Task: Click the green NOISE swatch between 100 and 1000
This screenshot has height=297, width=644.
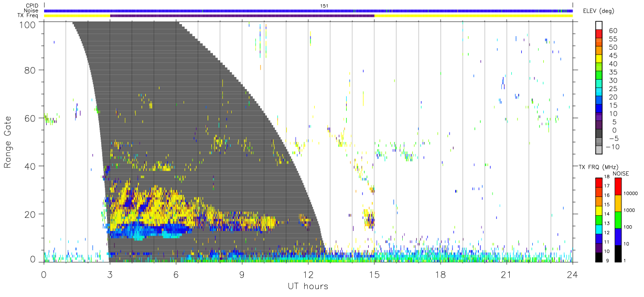Action: (618, 220)
